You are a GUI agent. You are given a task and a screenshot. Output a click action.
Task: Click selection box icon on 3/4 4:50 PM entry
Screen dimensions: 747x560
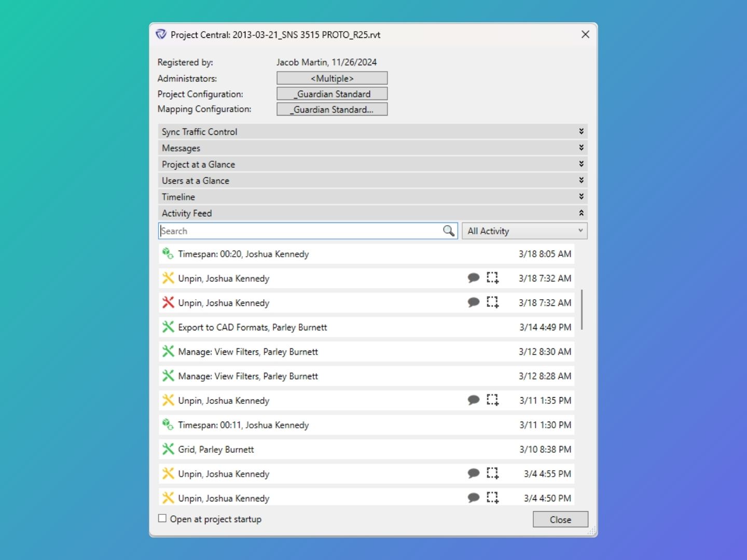(x=492, y=498)
